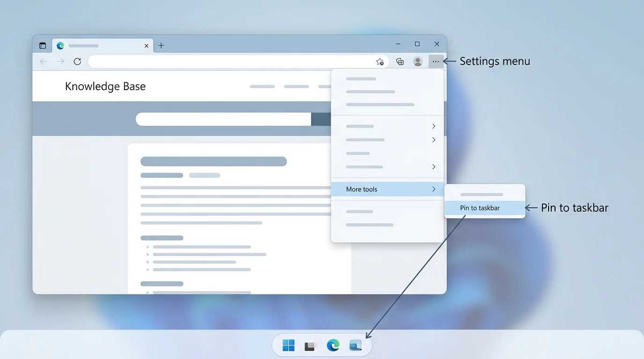644x359 pixels.
Task: Click the browser profile avatar icon
Action: (418, 61)
